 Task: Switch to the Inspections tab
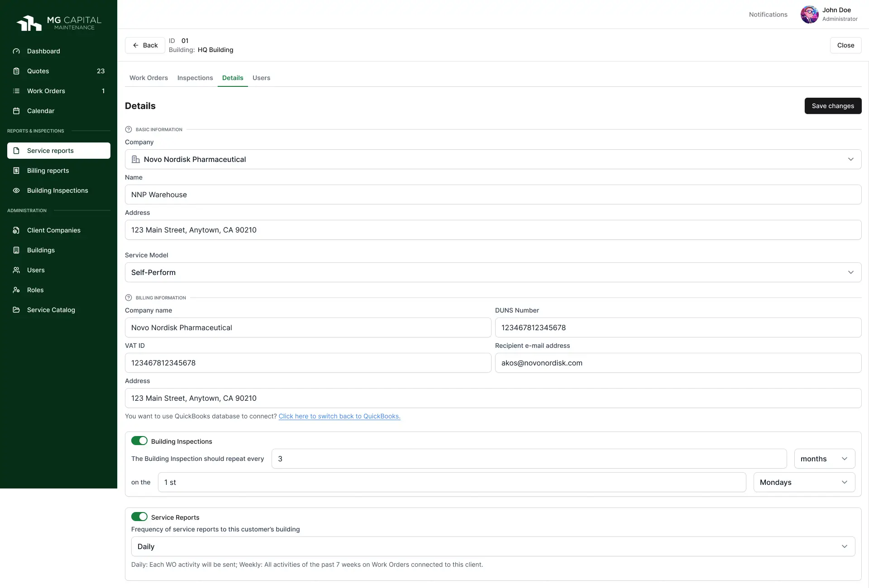click(195, 78)
